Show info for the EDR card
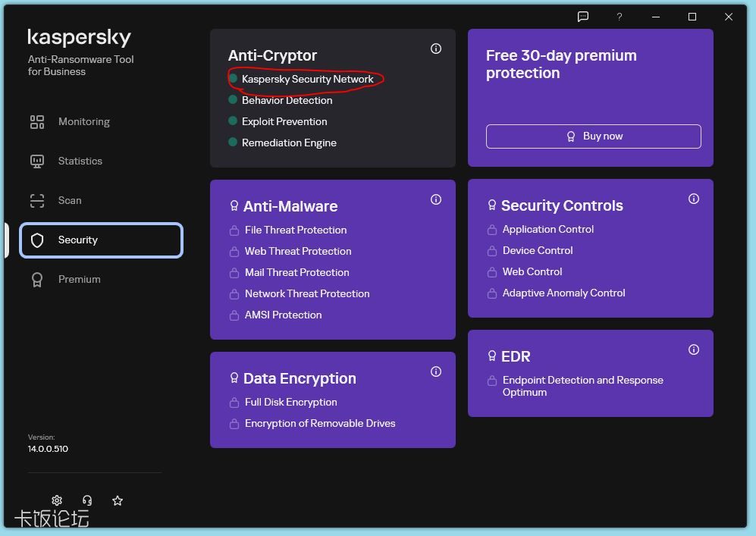 click(694, 349)
